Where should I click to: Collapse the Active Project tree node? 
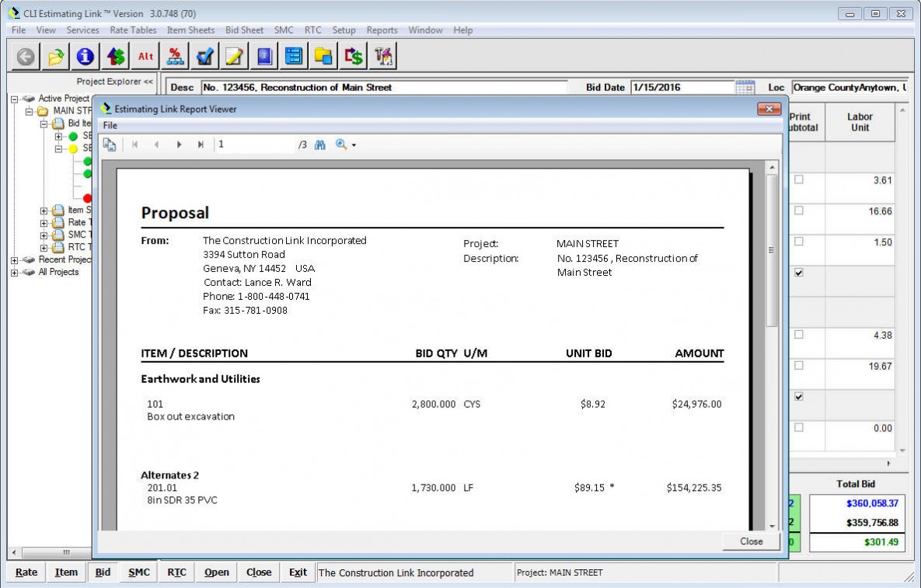[x=14, y=99]
